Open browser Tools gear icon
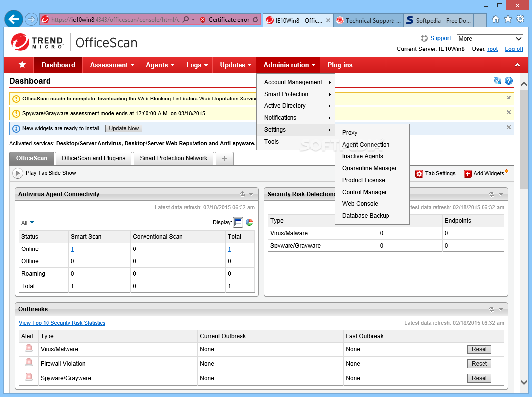The height and width of the screenshot is (397, 532). pos(520,19)
